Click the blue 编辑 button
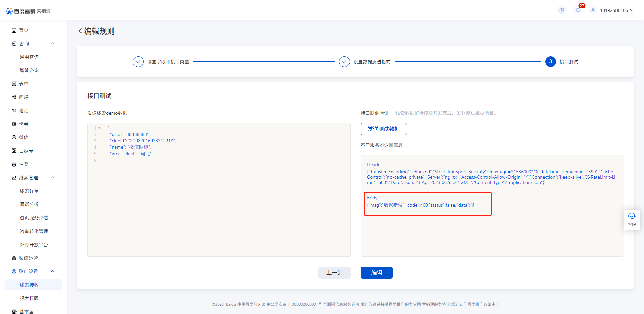Image resolution: width=644 pixels, height=314 pixels. coord(376,273)
